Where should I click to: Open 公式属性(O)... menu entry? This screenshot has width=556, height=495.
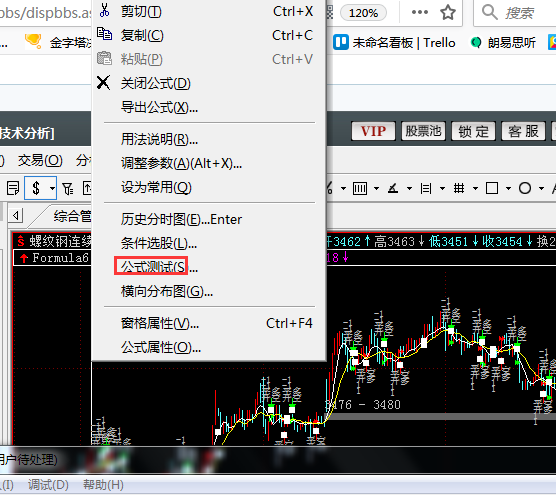[209, 347]
